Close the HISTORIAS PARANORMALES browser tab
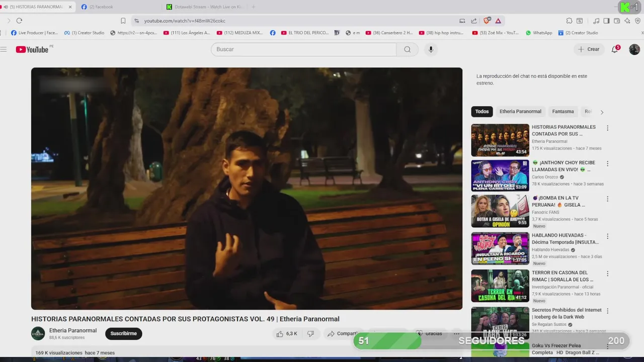This screenshot has height=362, width=644. 70,7
